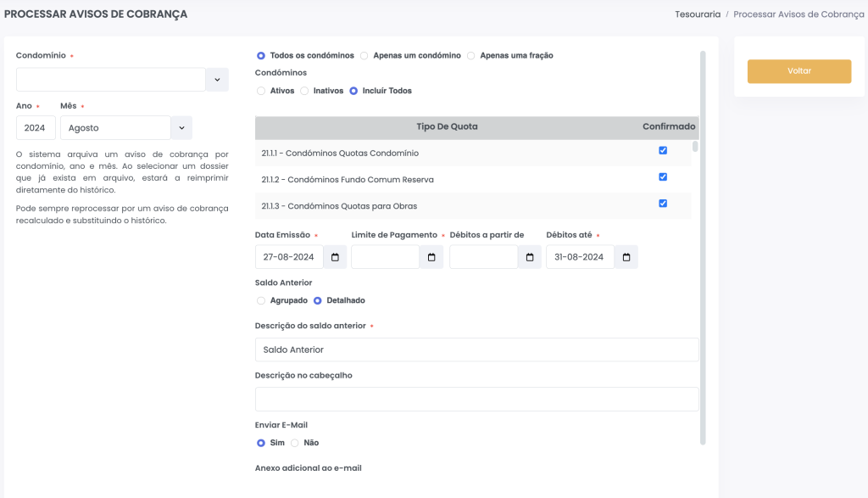
Task: Expand the Condomínio dropdown arrow
Action: coord(217,80)
